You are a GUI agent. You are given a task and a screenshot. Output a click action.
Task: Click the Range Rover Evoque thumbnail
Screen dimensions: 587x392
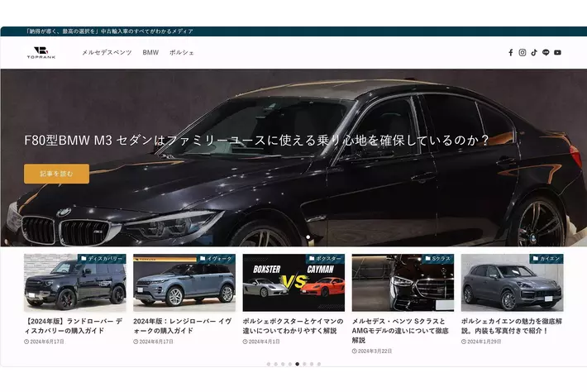tap(184, 284)
